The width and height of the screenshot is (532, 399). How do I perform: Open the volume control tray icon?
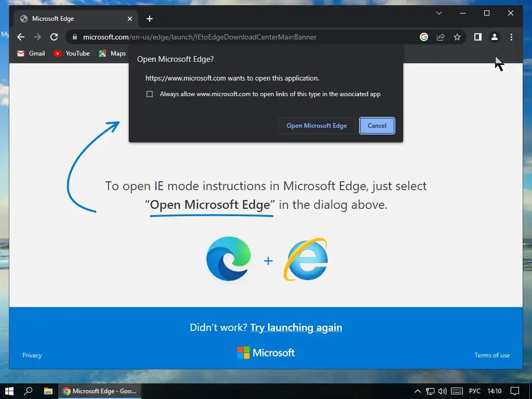[x=443, y=391]
